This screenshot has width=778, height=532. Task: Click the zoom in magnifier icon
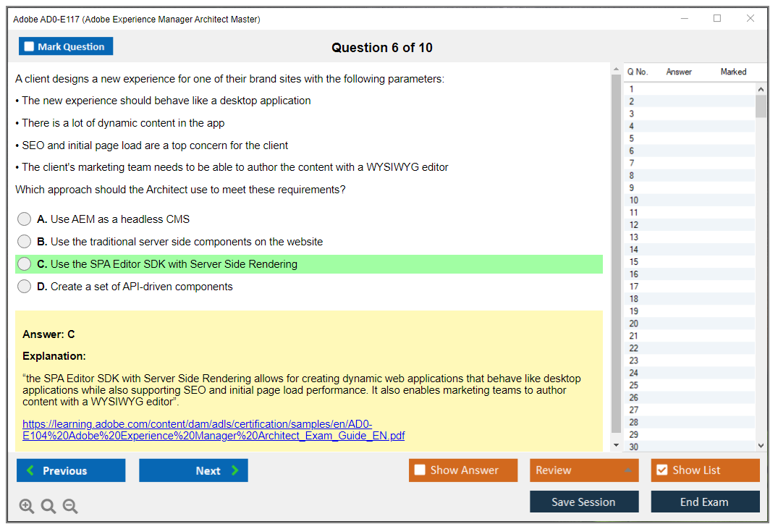(x=27, y=507)
